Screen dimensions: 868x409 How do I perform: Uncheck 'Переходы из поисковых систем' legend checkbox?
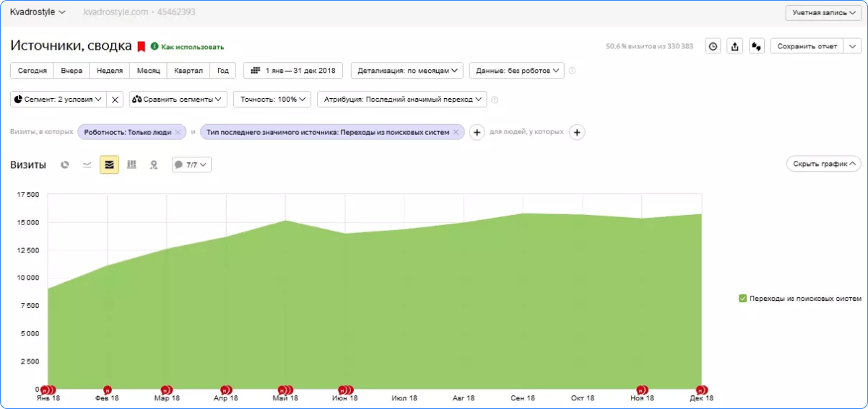742,299
